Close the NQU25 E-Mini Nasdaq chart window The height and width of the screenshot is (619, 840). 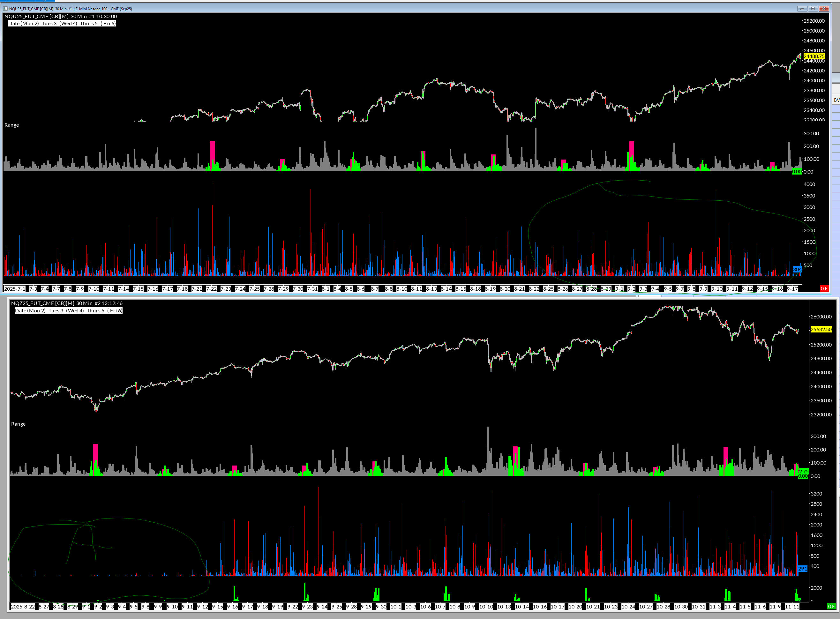pos(824,9)
